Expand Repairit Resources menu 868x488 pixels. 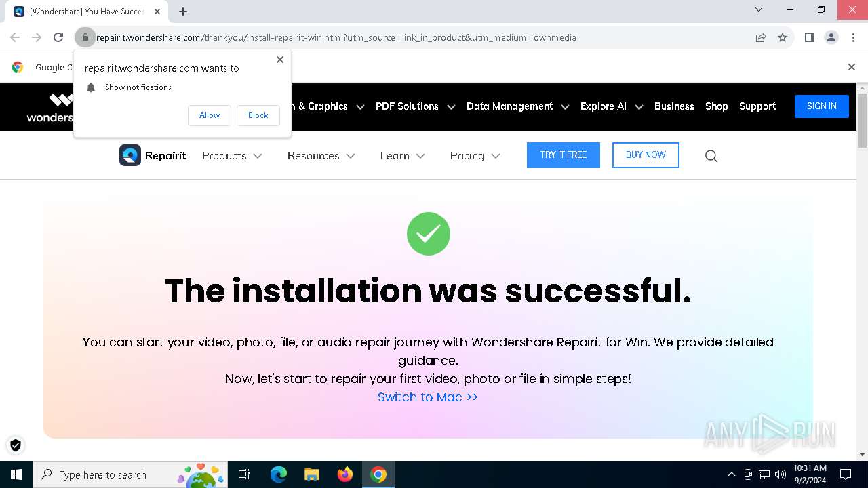[321, 156]
